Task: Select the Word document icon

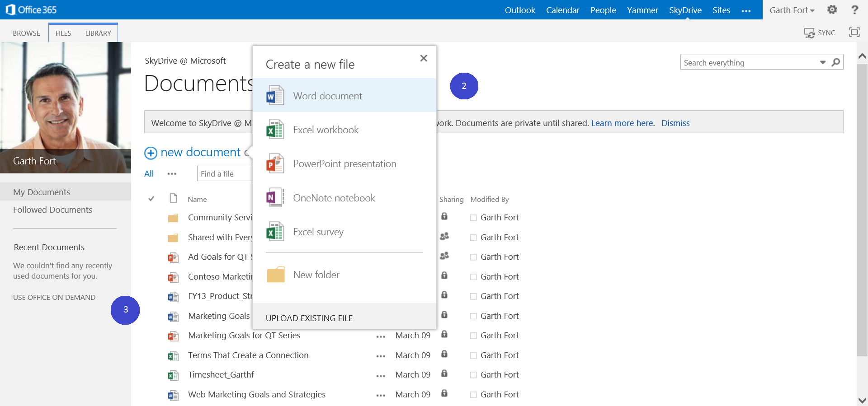Action: [x=275, y=95]
